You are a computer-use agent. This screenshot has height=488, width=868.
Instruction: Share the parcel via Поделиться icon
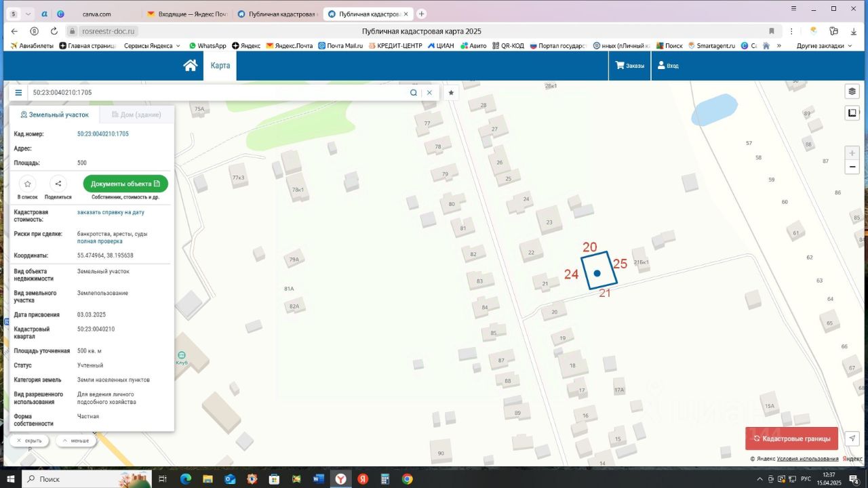(x=58, y=184)
